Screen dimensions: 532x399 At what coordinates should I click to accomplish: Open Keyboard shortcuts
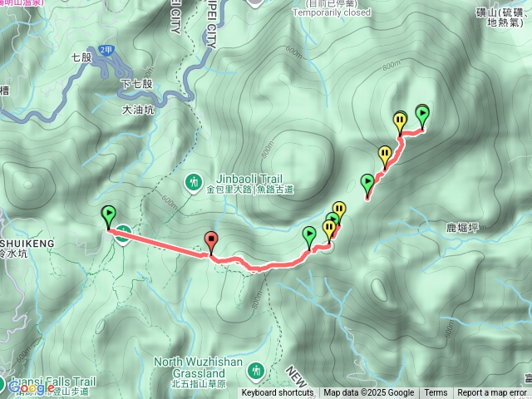tap(278, 393)
